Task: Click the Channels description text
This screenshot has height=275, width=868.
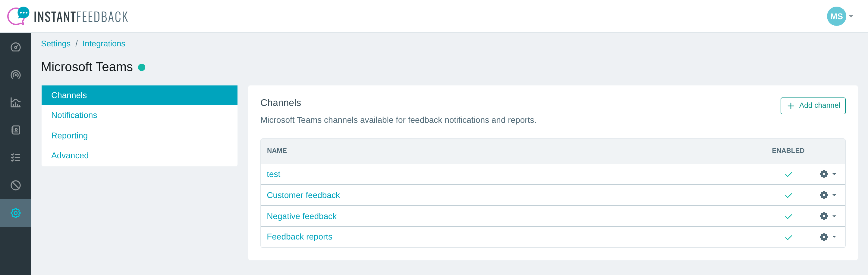Action: [398, 120]
